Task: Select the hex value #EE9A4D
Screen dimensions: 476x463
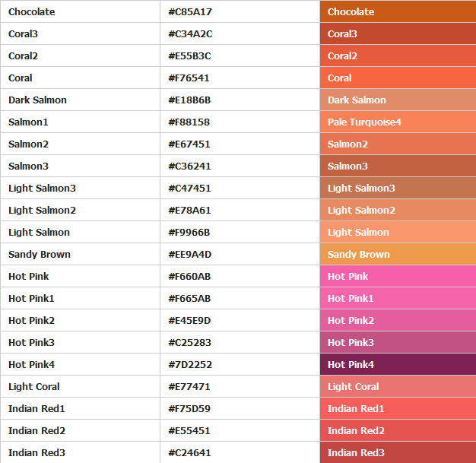Action: click(x=190, y=255)
